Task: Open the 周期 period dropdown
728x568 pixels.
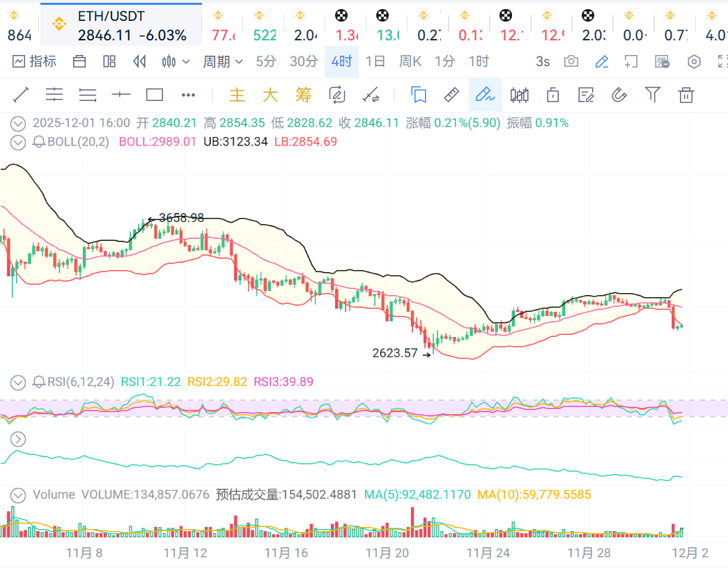Action: [222, 61]
